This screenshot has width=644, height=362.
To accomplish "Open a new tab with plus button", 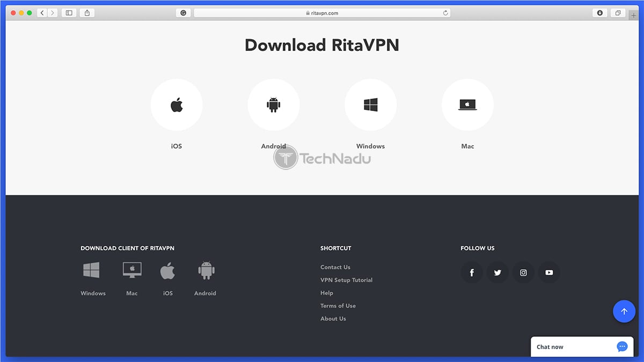I will point(634,15).
